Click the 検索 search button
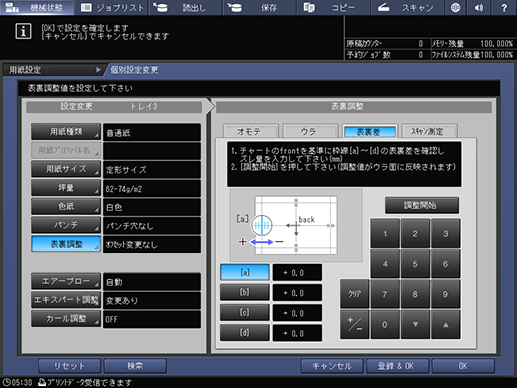Image resolution: width=517 pixels, height=388 pixels. [x=135, y=366]
